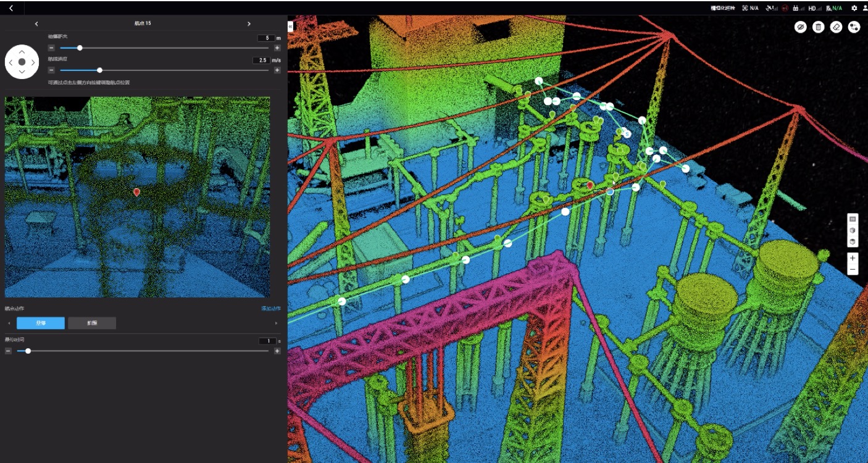Increase the flight speed with plus button

pos(277,70)
